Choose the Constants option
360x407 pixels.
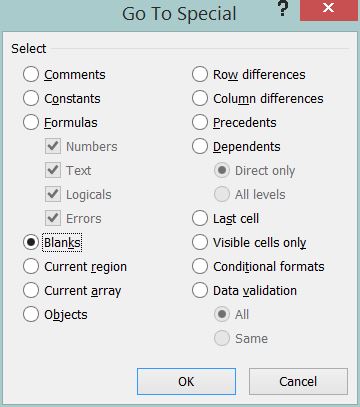[31, 98]
